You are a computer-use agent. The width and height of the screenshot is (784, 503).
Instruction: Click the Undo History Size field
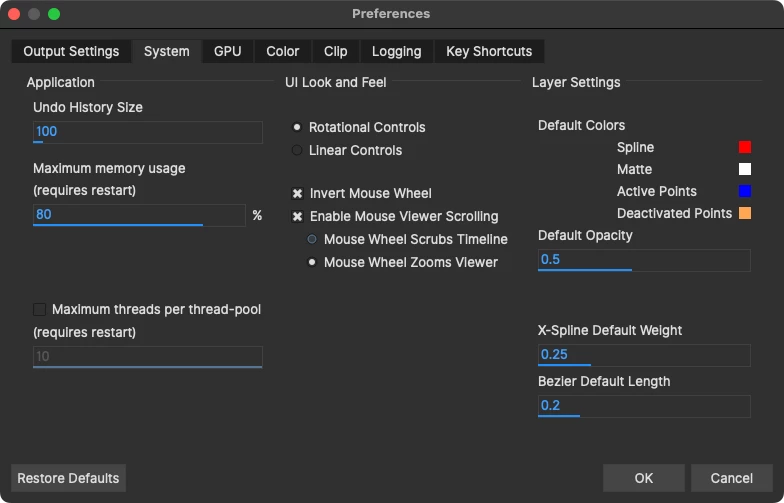pyautogui.click(x=147, y=132)
